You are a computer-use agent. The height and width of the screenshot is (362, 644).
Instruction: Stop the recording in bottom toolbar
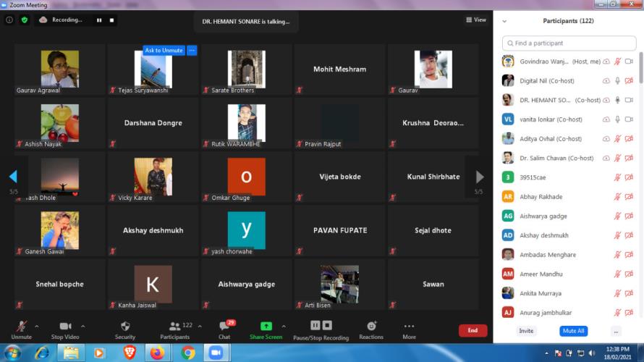click(x=327, y=325)
